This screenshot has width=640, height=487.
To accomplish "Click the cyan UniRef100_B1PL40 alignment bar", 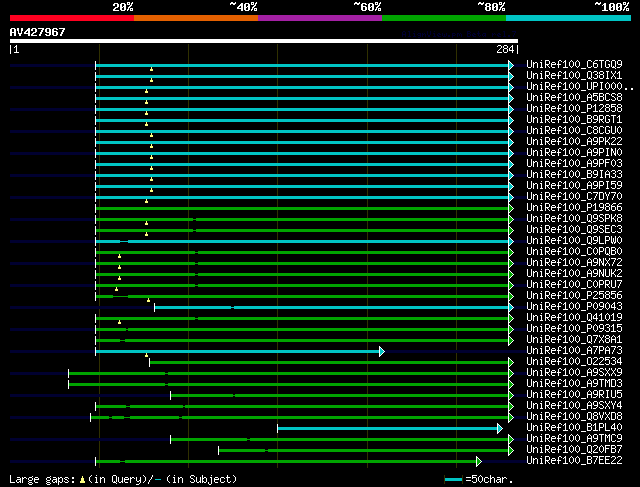I will 388,428.
